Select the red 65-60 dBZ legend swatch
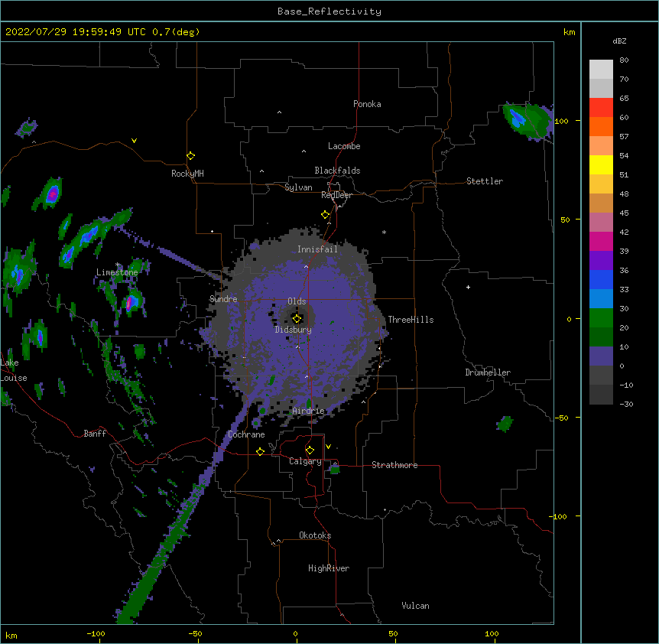Viewport: 659px width, 644px height. point(601,108)
